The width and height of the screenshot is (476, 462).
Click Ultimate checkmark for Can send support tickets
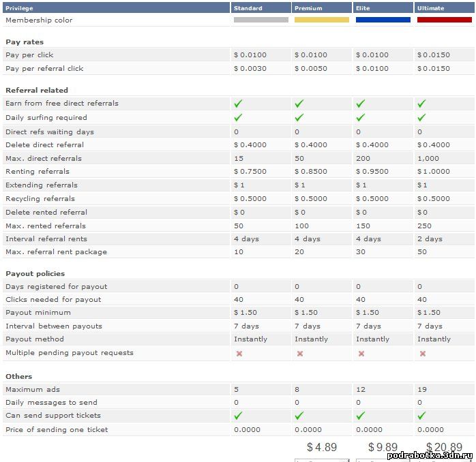click(x=421, y=416)
